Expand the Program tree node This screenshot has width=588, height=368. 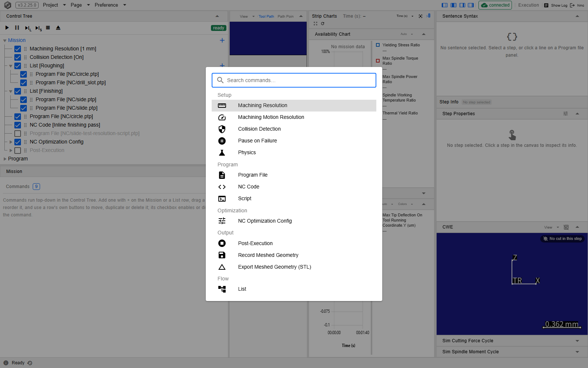coord(5,159)
